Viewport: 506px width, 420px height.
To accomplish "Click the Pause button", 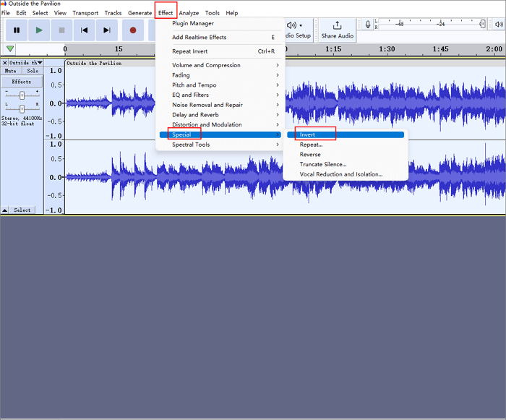I will pos(17,30).
